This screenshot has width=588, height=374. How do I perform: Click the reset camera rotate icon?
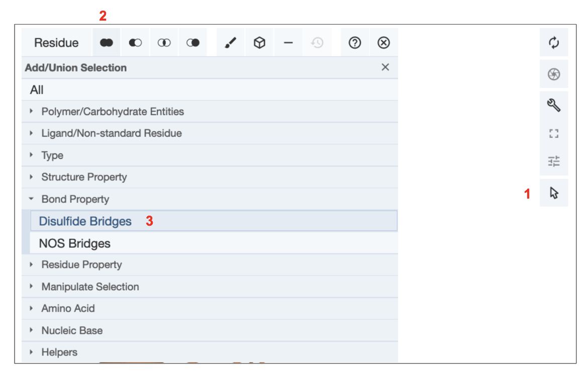(554, 43)
